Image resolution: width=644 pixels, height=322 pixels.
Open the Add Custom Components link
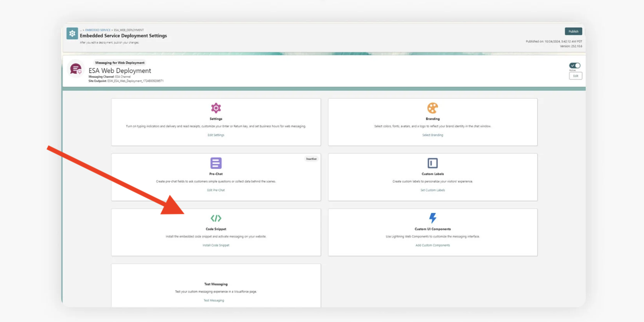click(433, 245)
